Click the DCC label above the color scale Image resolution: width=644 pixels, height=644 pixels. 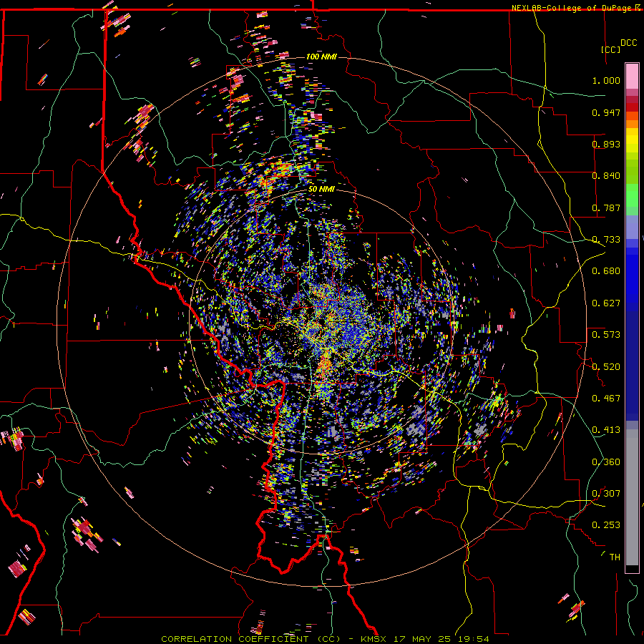(628, 43)
